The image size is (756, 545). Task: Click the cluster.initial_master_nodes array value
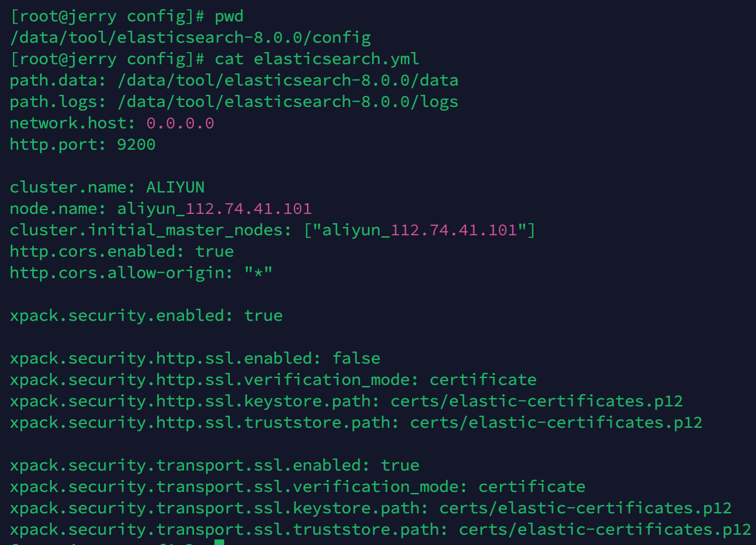click(x=419, y=230)
